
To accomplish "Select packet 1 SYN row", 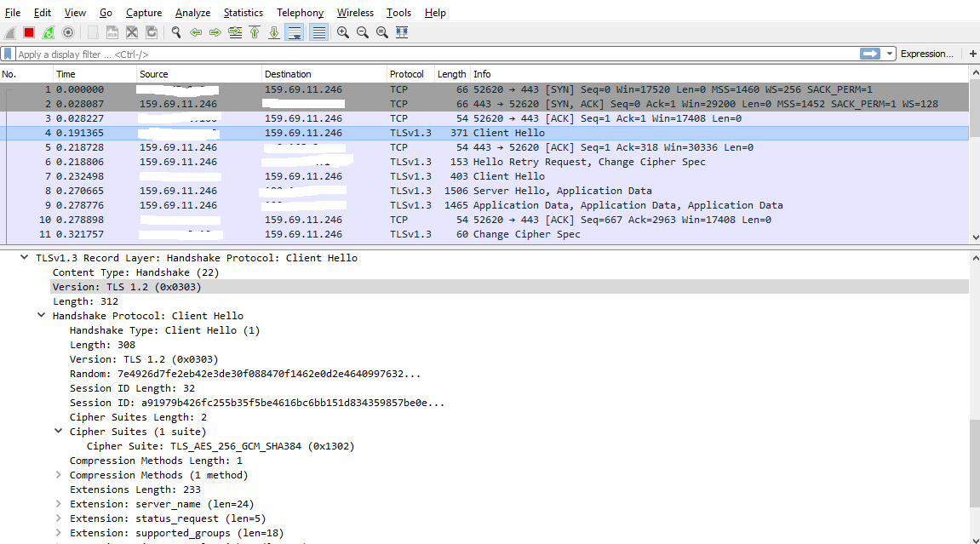I will [x=484, y=89].
